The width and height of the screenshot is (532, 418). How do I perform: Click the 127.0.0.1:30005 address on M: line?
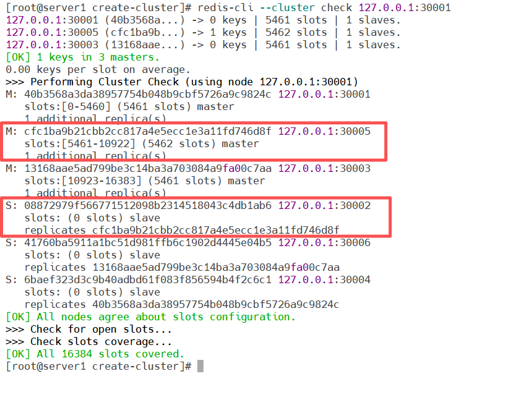[324, 131]
